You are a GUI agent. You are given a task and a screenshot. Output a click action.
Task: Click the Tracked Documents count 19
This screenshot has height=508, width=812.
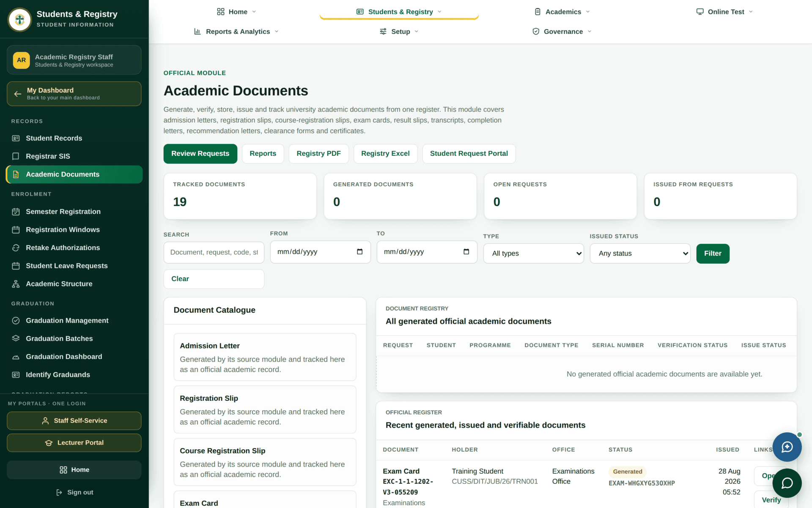pos(180,202)
